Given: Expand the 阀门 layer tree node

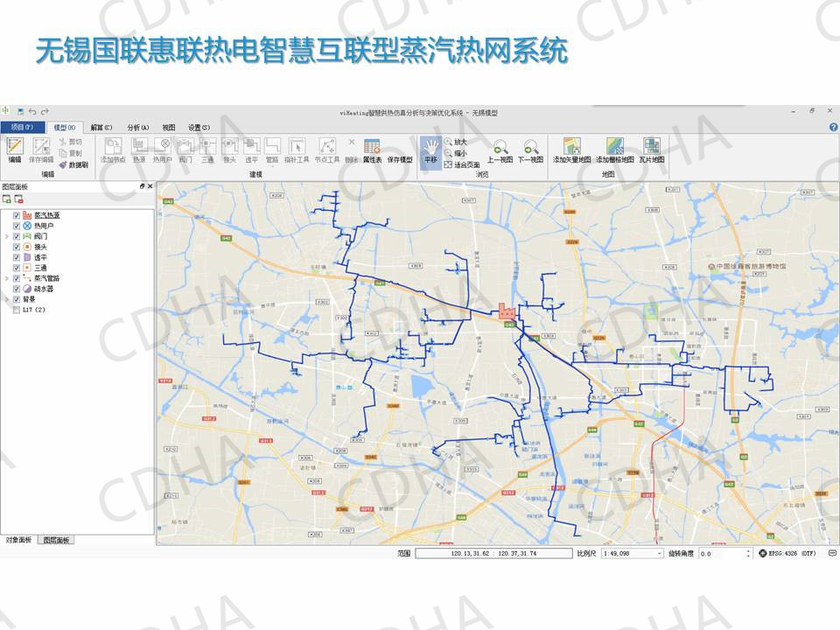Looking at the screenshot, I should click(x=7, y=236).
